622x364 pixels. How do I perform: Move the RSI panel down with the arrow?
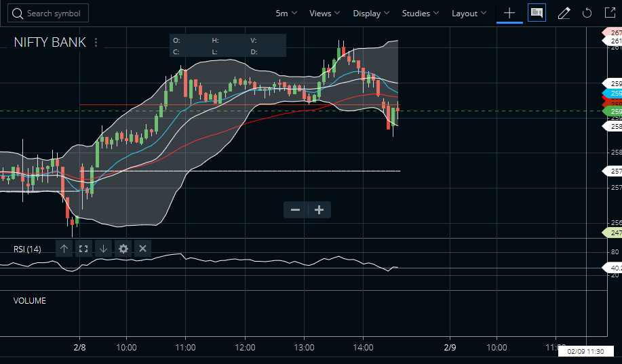103,249
